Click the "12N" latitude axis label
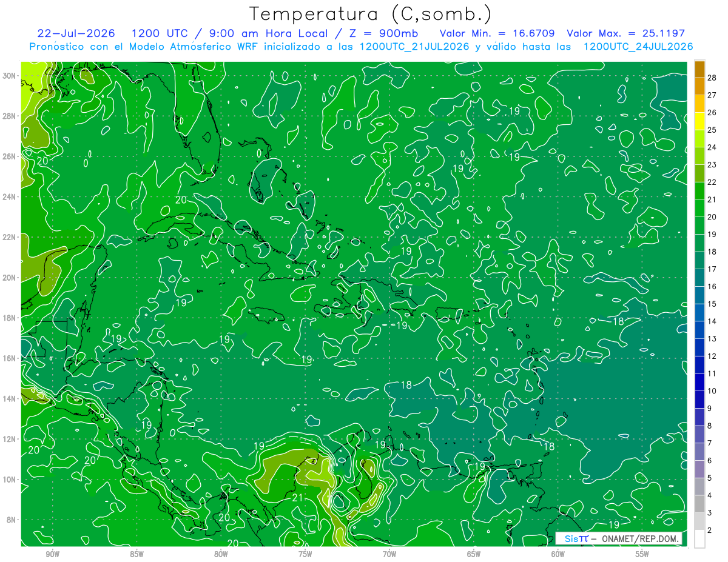Viewport: 728px width, 562px height. [10, 439]
